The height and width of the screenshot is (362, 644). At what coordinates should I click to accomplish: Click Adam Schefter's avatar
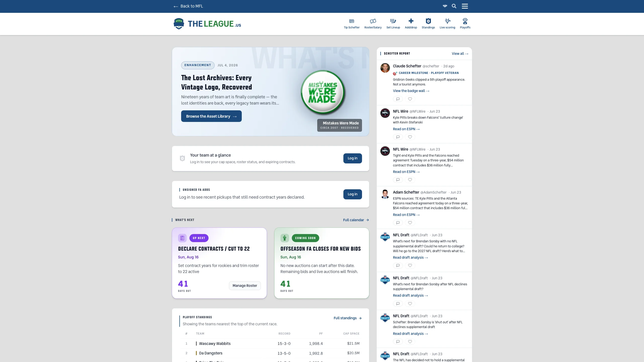pos(385,194)
